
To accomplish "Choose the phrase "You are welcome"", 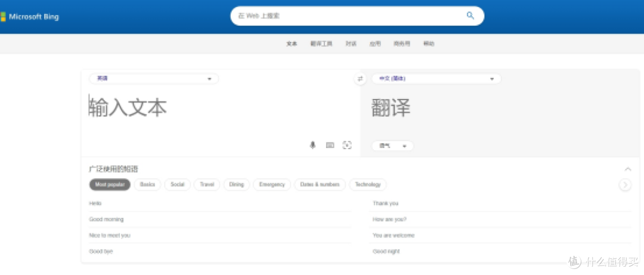I will pyautogui.click(x=394, y=236).
